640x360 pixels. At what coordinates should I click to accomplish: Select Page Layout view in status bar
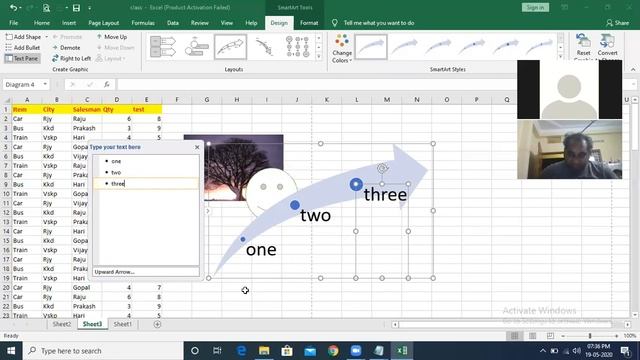click(532, 336)
